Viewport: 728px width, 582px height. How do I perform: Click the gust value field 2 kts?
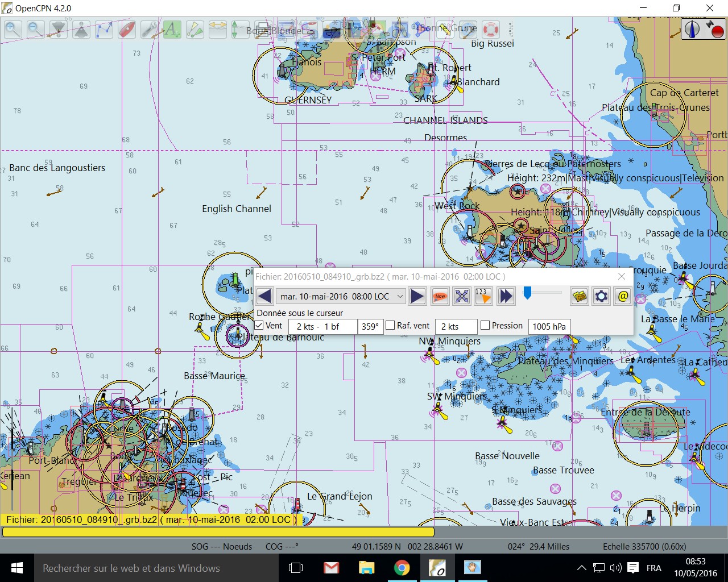[x=456, y=326]
